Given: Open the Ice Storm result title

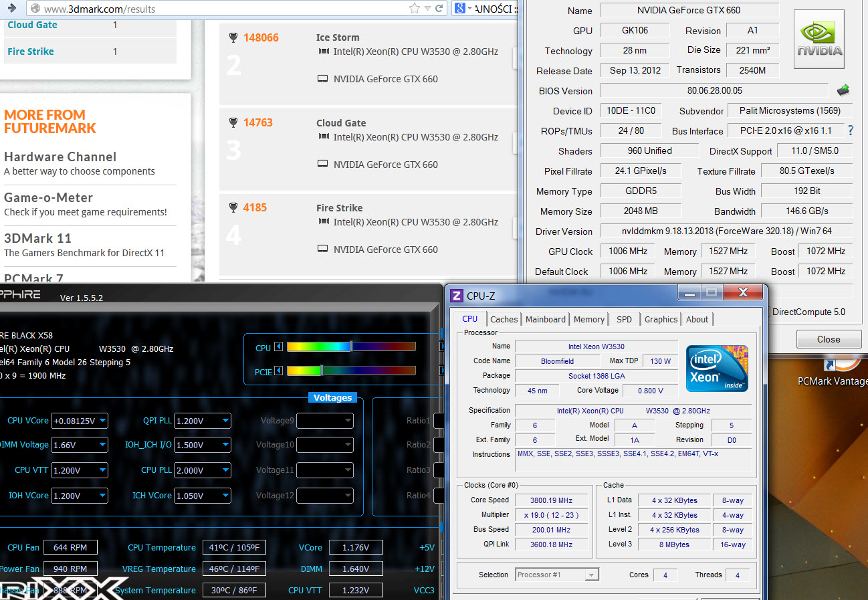Looking at the screenshot, I should pyautogui.click(x=338, y=37).
